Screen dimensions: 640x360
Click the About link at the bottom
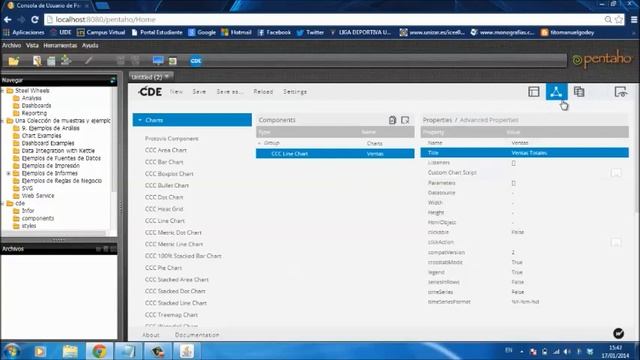coord(151,335)
